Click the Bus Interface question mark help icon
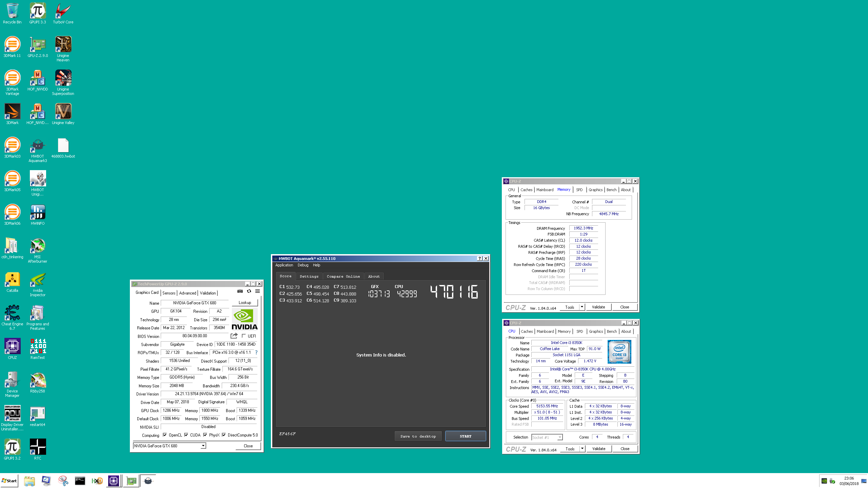Viewport: 868px width, 488px height. click(x=256, y=352)
